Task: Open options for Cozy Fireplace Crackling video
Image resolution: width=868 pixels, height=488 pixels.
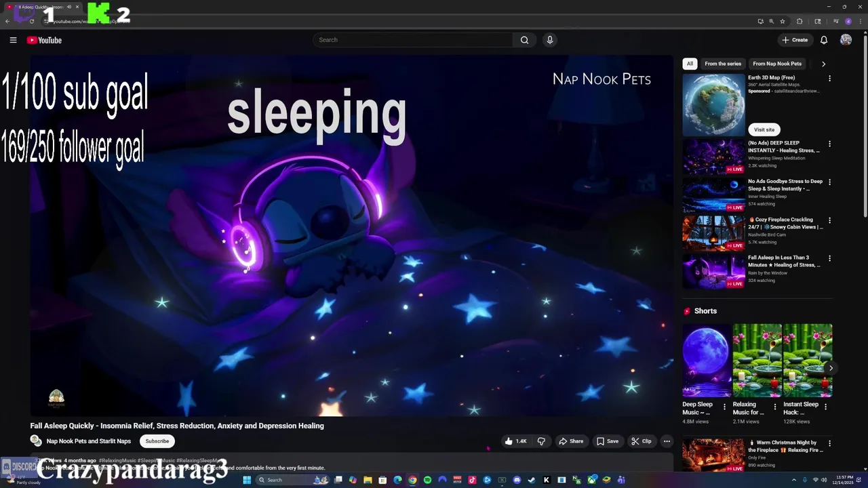Action: 829,220
